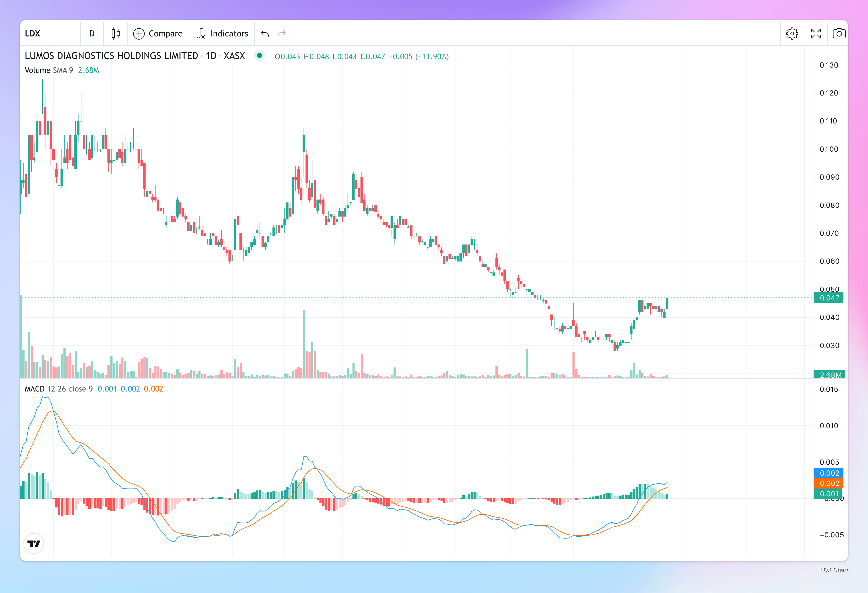Click the 2.68M volume label on axis
The height and width of the screenshot is (593, 868).
(x=830, y=375)
